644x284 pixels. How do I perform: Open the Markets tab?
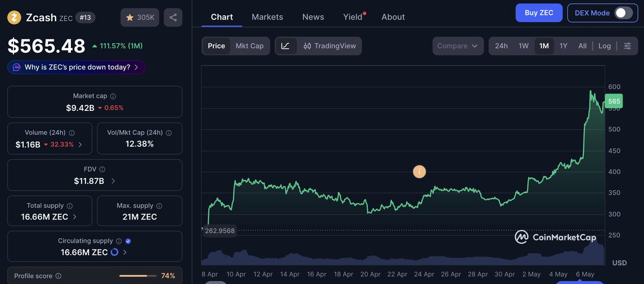(x=267, y=17)
